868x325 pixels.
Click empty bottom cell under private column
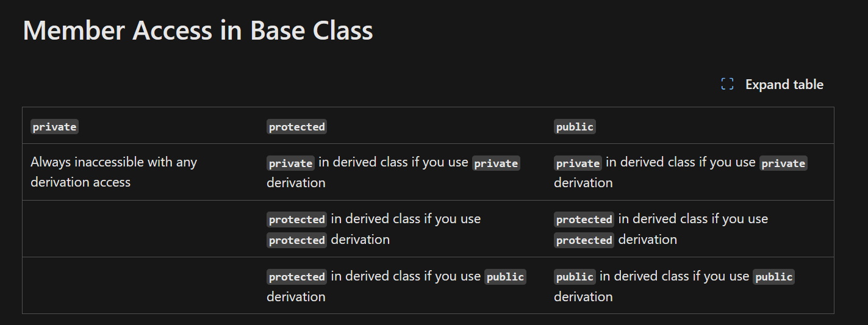pyautogui.click(x=140, y=285)
